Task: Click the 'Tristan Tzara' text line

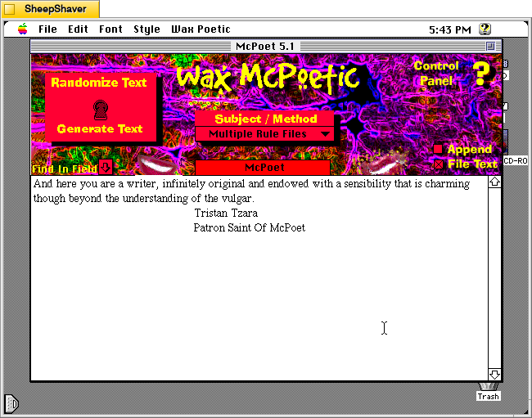Action: 226,213
